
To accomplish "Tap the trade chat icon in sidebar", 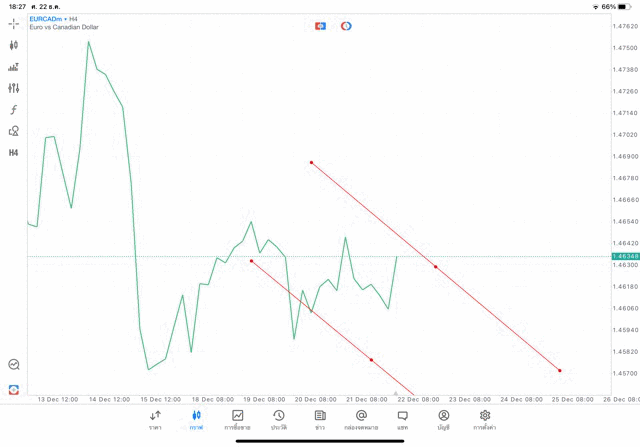I will pos(14,365).
